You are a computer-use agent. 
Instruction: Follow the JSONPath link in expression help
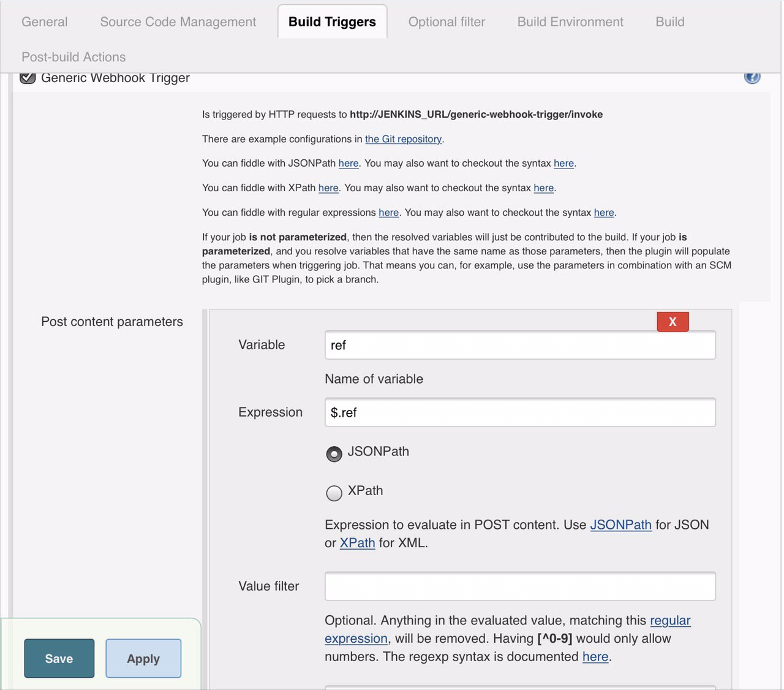pyautogui.click(x=620, y=525)
